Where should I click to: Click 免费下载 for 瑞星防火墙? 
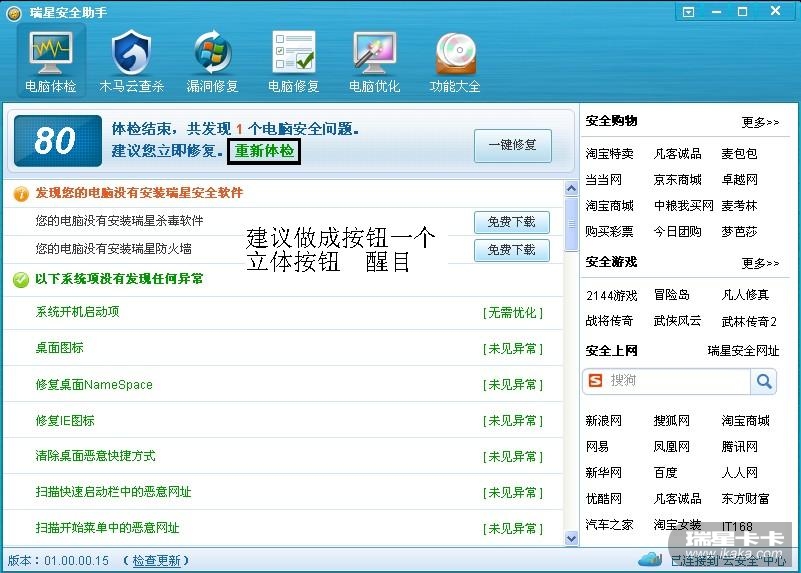pos(511,250)
